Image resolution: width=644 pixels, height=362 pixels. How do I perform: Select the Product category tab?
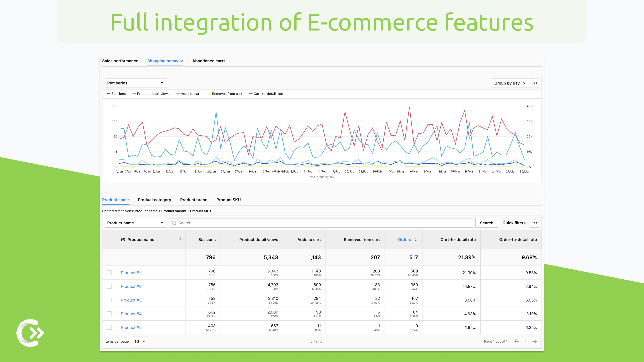(x=154, y=200)
